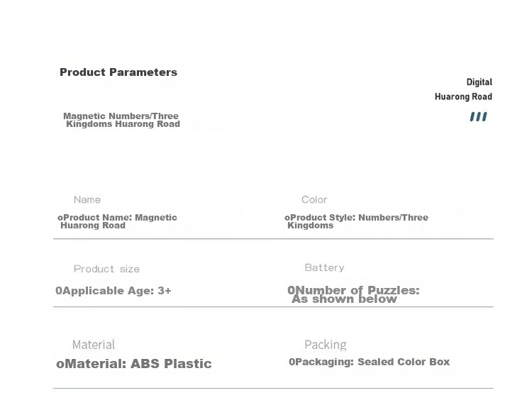Click the Name field label
The image size is (532, 405).
[87, 199]
